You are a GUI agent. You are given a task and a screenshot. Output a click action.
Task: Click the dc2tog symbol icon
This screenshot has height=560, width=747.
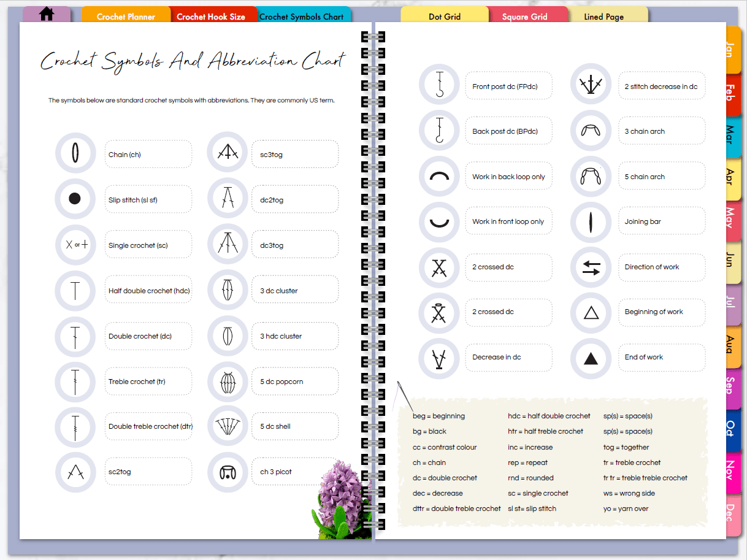click(228, 199)
